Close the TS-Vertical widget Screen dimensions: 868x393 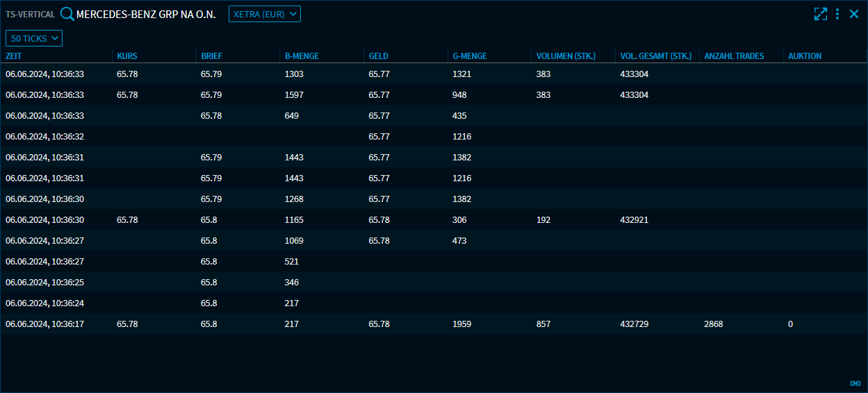(x=854, y=14)
